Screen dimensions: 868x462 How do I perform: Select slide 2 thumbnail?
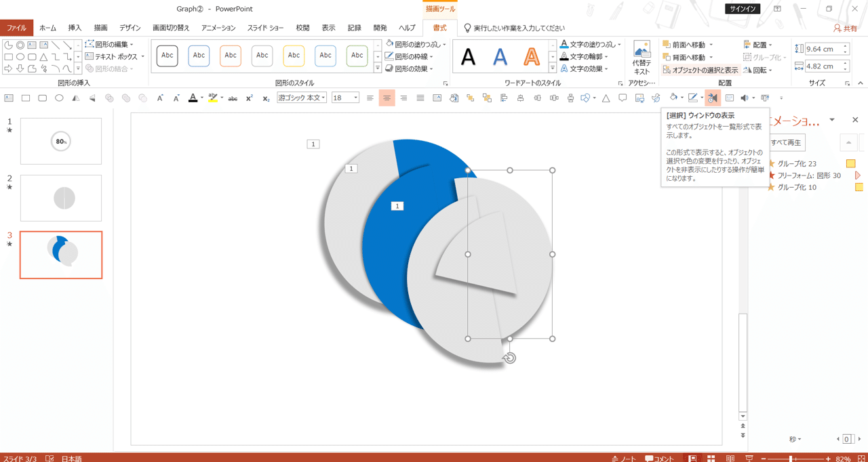[x=61, y=198]
